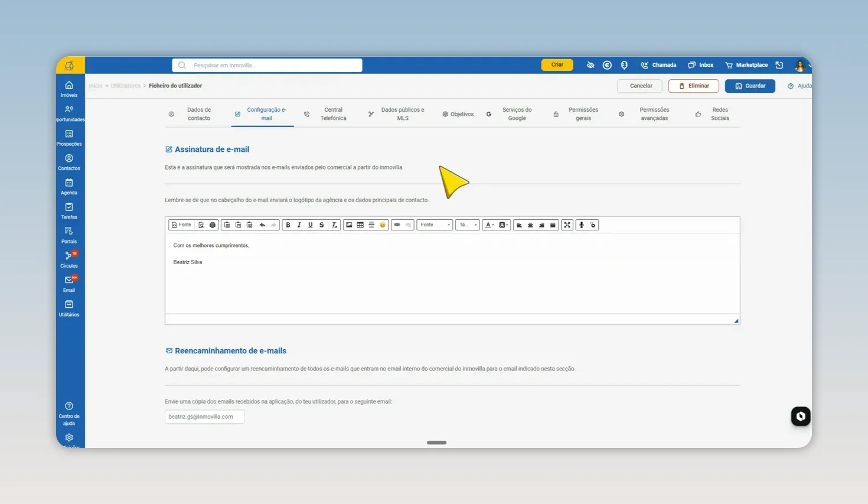Toggle bold in the signature editor
The width and height of the screenshot is (868, 504).
point(288,225)
